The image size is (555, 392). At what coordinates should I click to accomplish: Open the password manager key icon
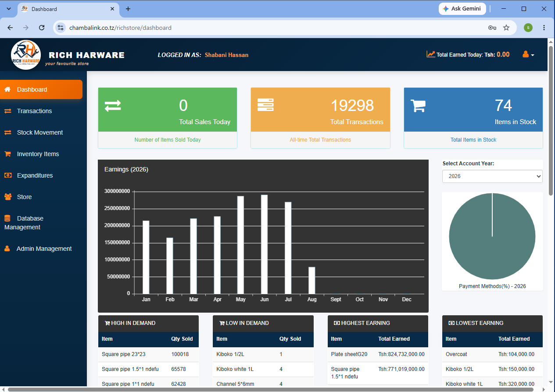tap(492, 28)
